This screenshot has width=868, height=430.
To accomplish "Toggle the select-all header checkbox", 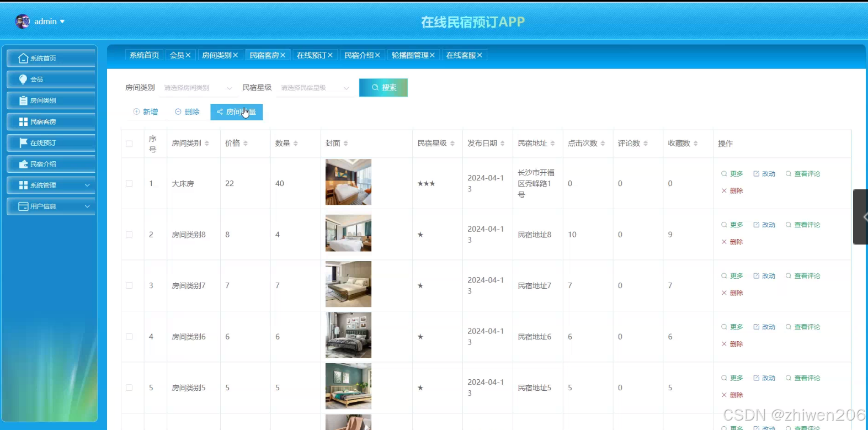I will pos(129,144).
